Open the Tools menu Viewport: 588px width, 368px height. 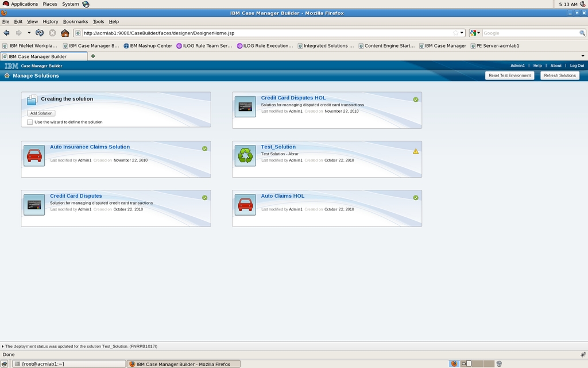click(x=98, y=22)
